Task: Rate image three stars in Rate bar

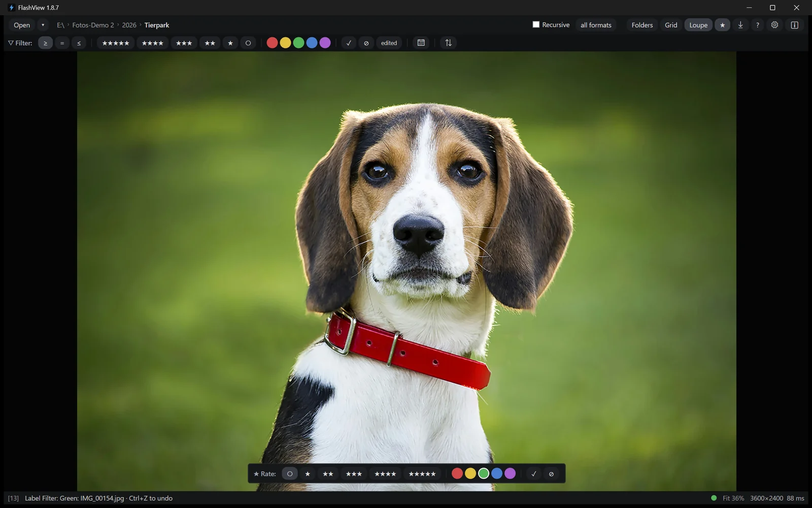Action: (x=354, y=474)
